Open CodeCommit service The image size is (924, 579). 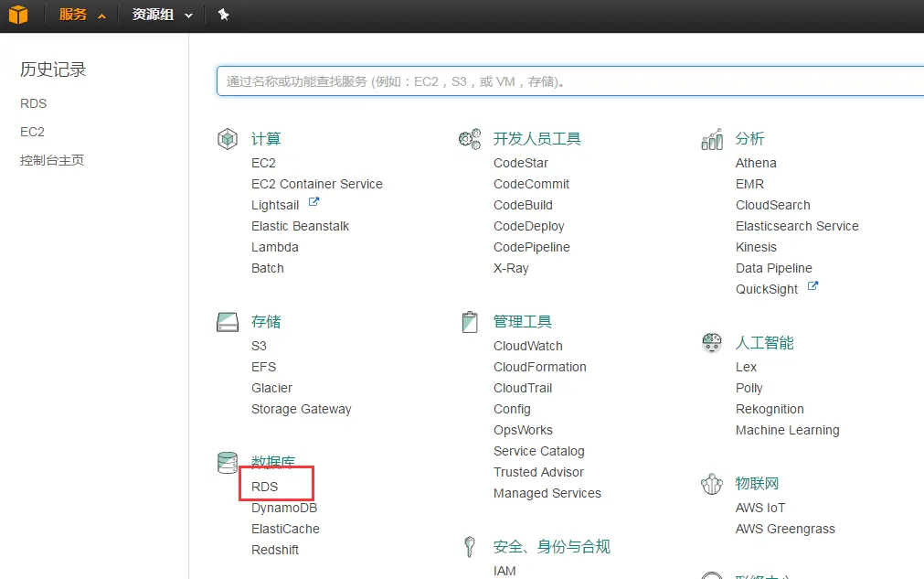point(532,185)
